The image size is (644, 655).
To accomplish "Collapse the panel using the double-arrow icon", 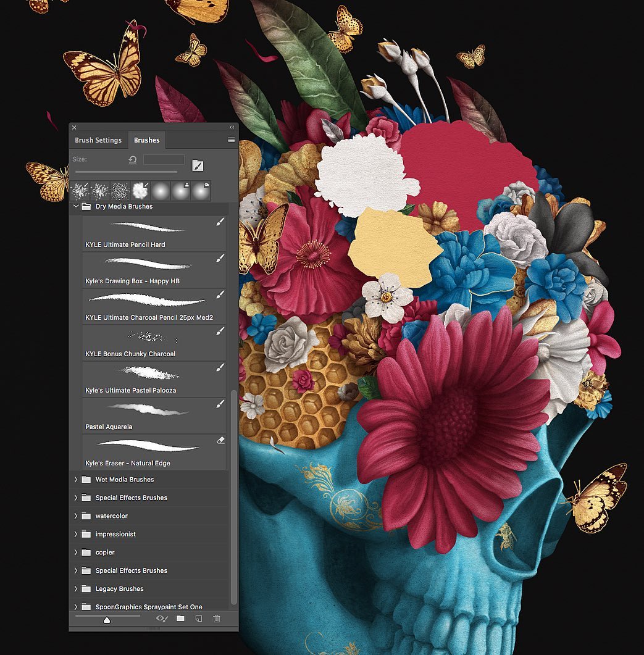I will pos(232,127).
